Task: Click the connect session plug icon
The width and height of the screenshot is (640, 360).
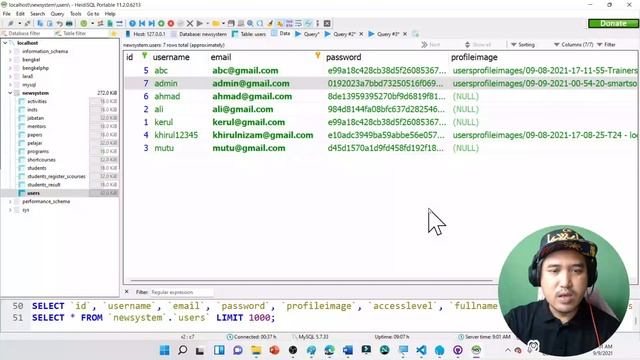Action: coord(11,23)
